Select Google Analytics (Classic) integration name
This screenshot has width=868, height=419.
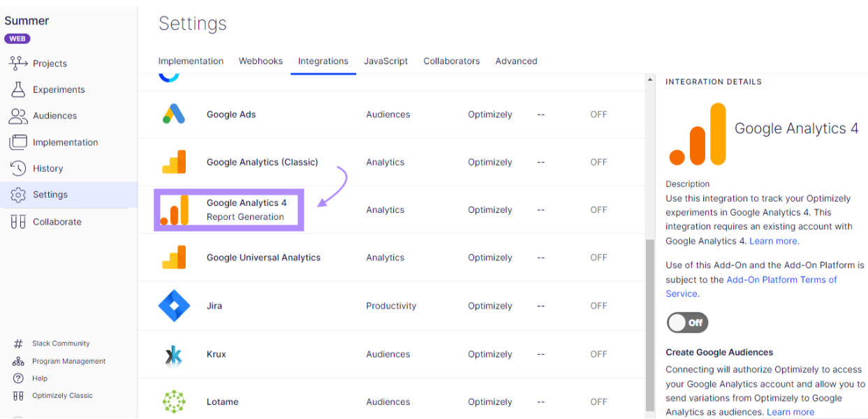(x=262, y=162)
